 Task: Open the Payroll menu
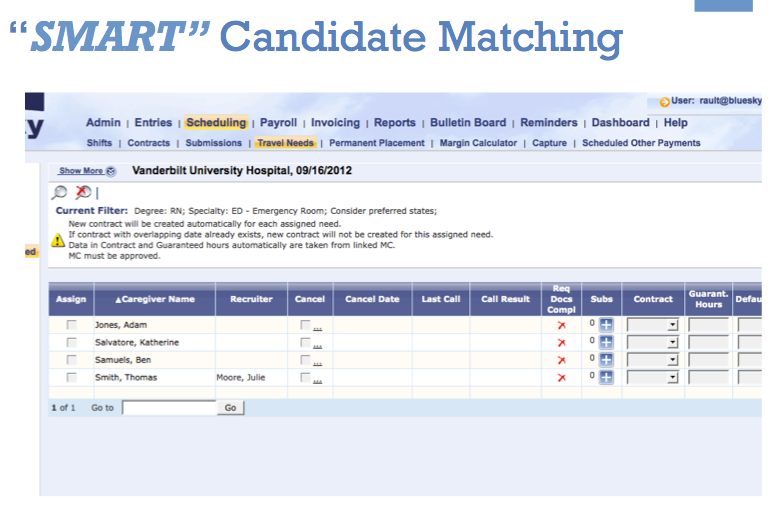click(278, 123)
